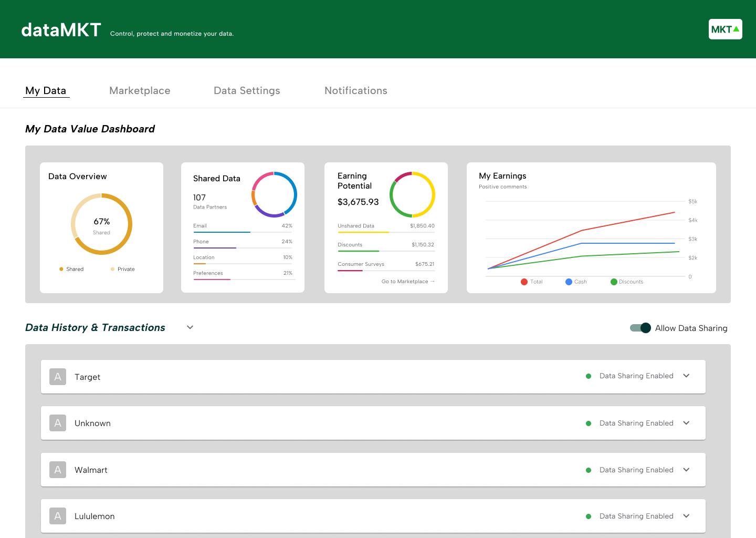
Task: Click the red Total legend dot
Action: click(524, 282)
